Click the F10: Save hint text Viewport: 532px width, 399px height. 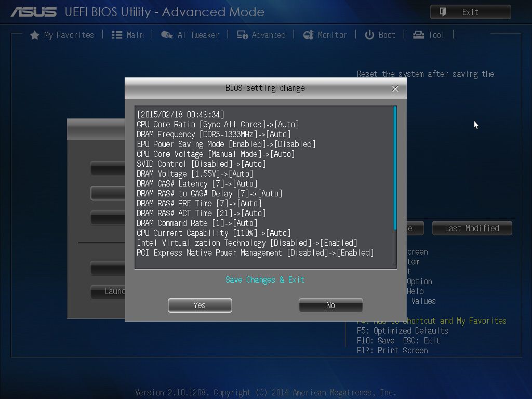[x=376, y=340]
